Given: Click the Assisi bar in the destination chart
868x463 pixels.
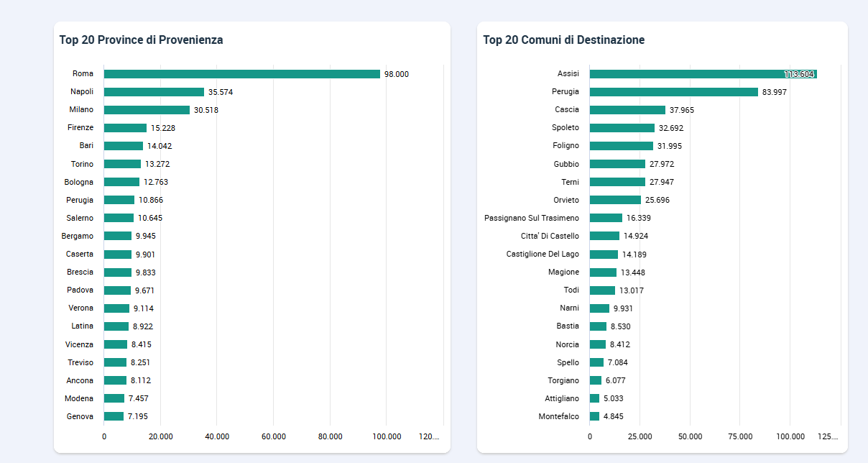Looking at the screenshot, I should [703, 74].
